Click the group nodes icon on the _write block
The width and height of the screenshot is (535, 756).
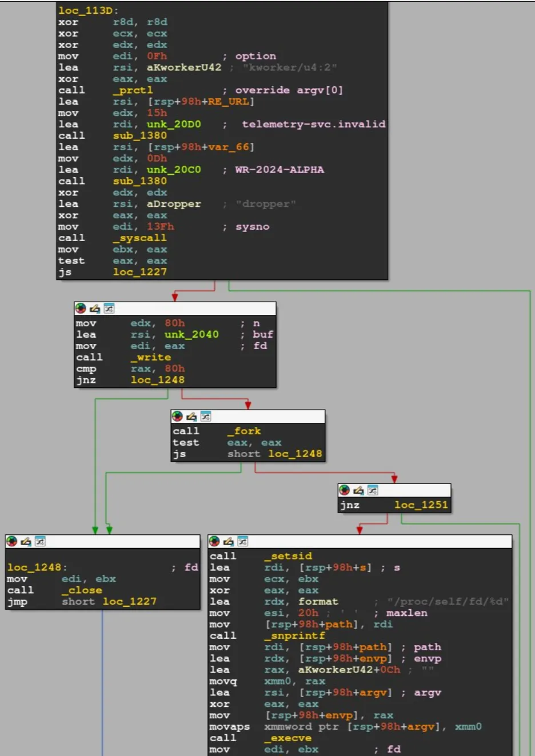[109, 309]
